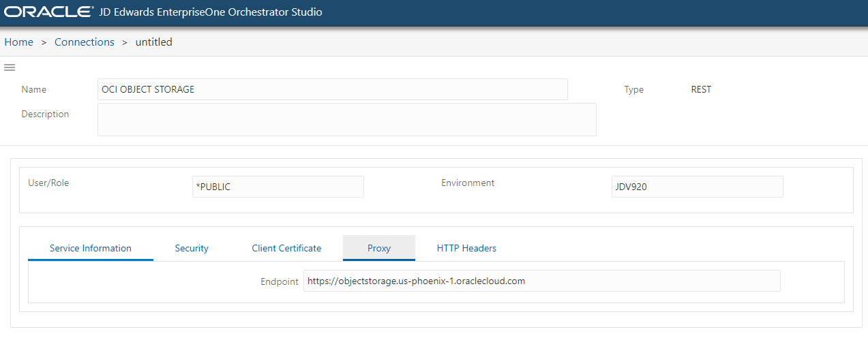
Task: Edit the Name field OCI OBJECT STORAGE
Action: (x=333, y=89)
